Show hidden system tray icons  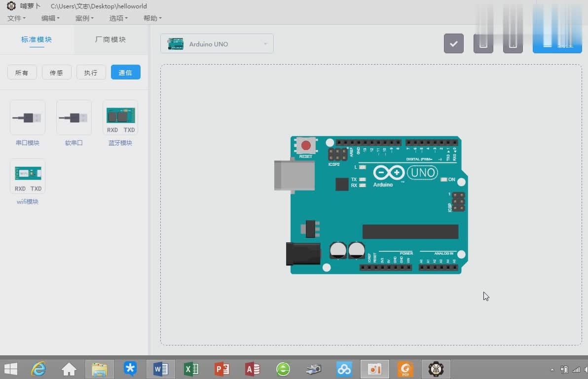(x=552, y=370)
